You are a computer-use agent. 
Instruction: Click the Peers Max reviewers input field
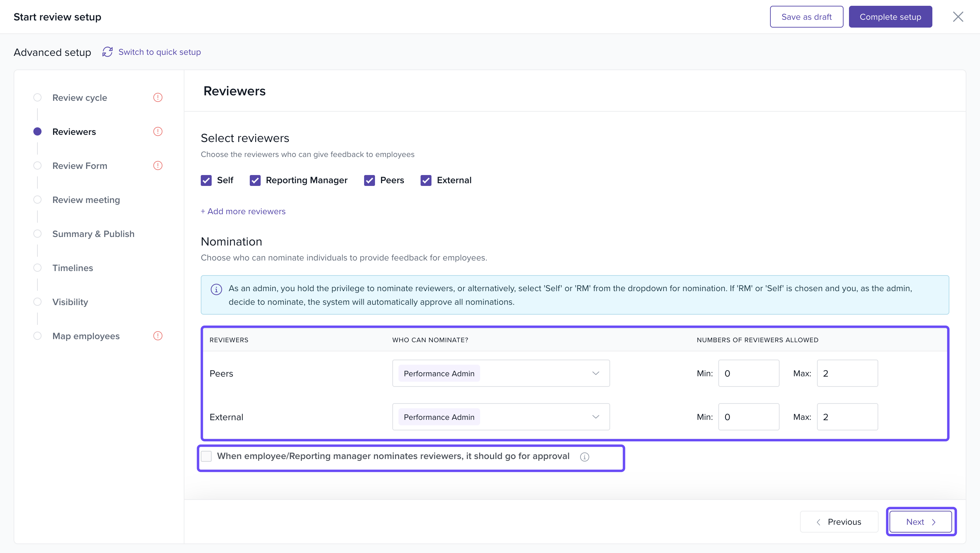[847, 373]
